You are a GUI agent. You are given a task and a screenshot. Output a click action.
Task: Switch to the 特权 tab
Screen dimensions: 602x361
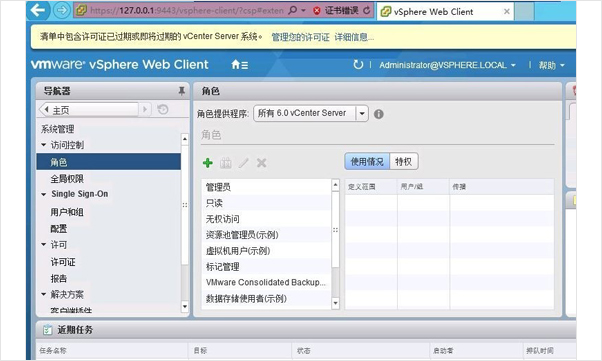pos(404,161)
